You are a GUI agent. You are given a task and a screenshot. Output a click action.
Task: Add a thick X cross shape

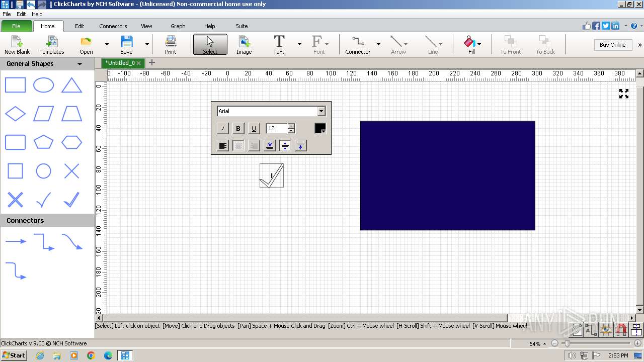coord(15,200)
